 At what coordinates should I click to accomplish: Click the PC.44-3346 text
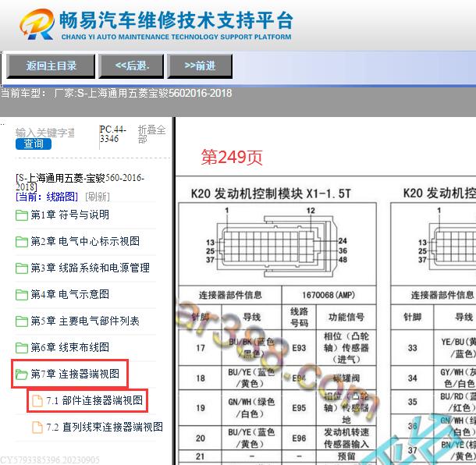coord(112,134)
